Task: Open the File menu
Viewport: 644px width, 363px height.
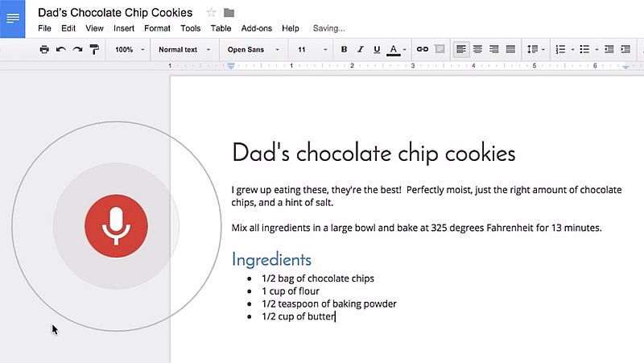Action: [44, 28]
